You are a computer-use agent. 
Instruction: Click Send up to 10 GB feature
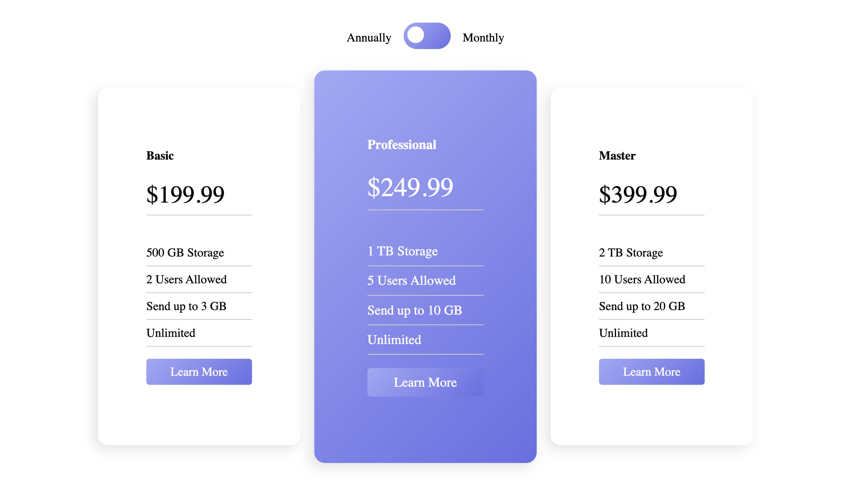coord(415,310)
